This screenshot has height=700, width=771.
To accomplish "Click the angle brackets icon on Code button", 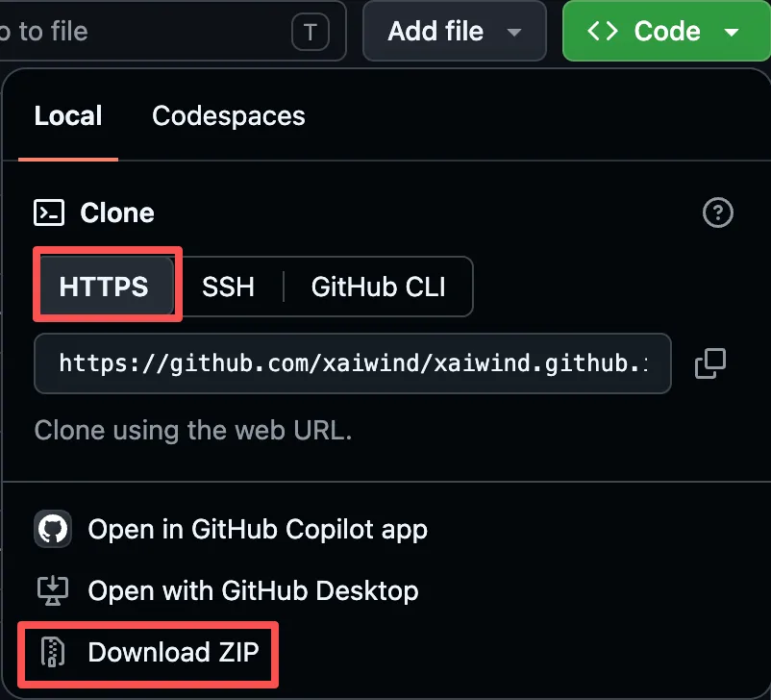I will tap(603, 31).
